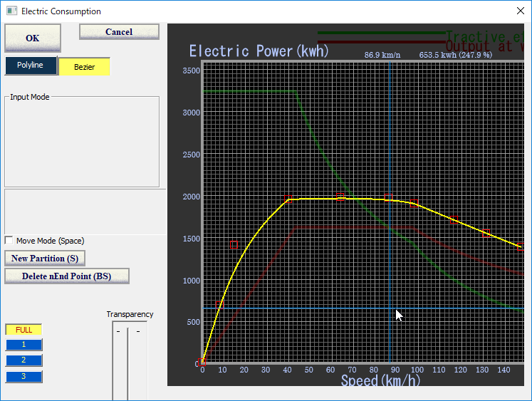
Task: Select the FULL notch button
Action: pyautogui.click(x=24, y=330)
